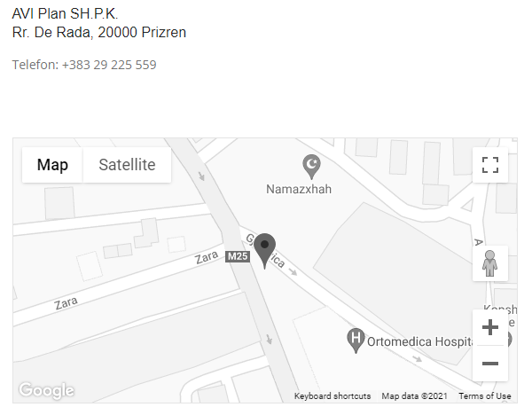Open the Google logo link
Viewport: 532px width, 415px height.
(46, 390)
